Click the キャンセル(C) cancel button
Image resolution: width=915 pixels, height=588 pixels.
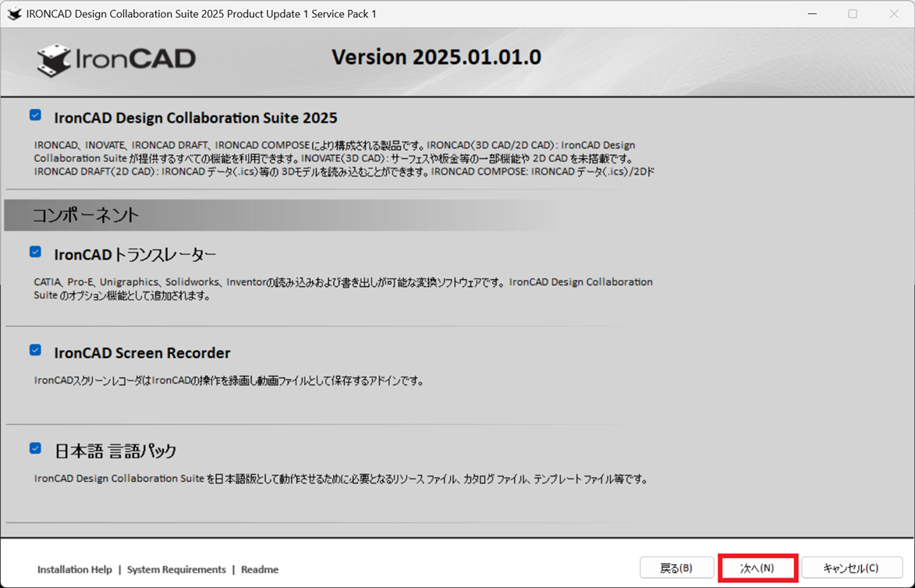[851, 568]
